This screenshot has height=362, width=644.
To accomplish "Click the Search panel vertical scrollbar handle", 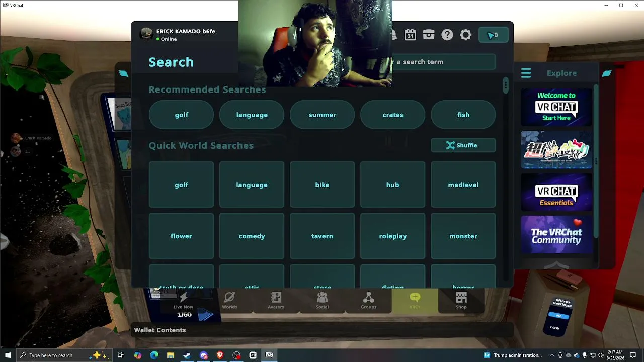I will [x=506, y=85].
